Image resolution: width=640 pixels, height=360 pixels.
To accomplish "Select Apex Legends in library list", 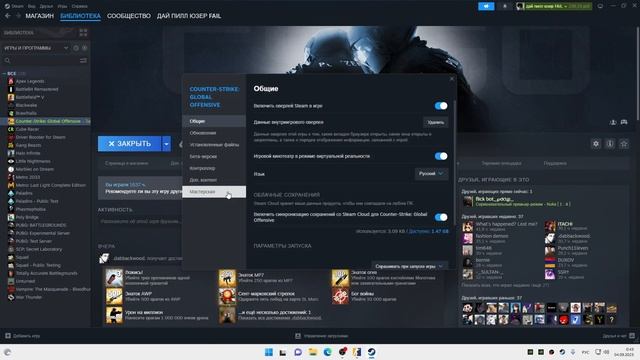I will click(x=30, y=81).
